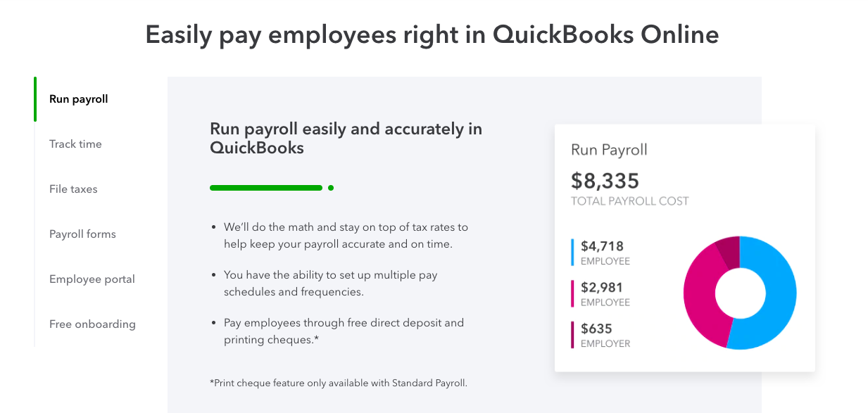The image size is (868, 413).
Task: Click the main QuickBooks Online page heading
Action: tap(432, 34)
